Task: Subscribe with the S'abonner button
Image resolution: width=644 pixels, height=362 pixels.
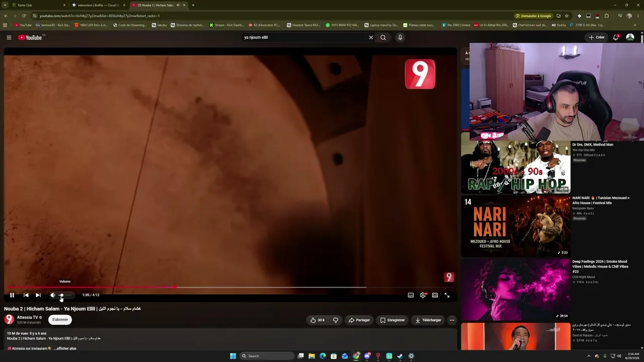Action: (60, 319)
